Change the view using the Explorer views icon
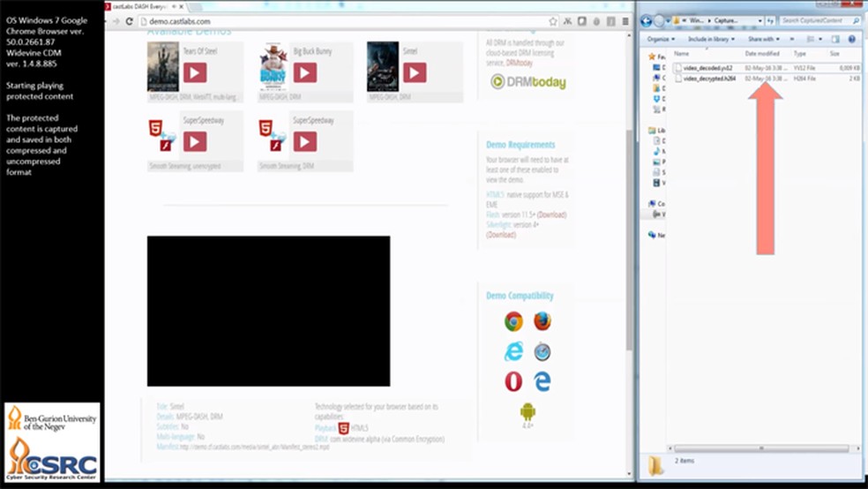The height and width of the screenshot is (489, 868). pyautogui.click(x=811, y=40)
